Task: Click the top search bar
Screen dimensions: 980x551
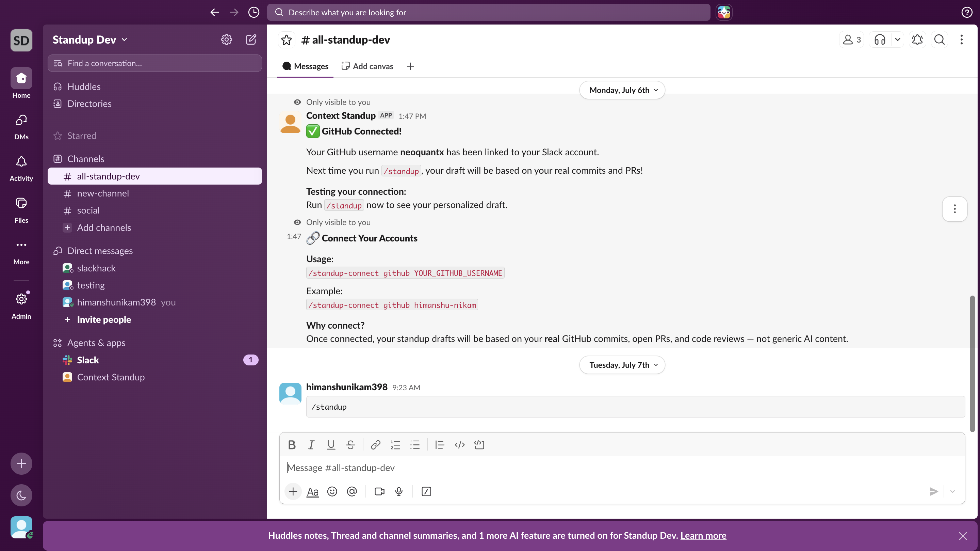Action: click(x=489, y=12)
